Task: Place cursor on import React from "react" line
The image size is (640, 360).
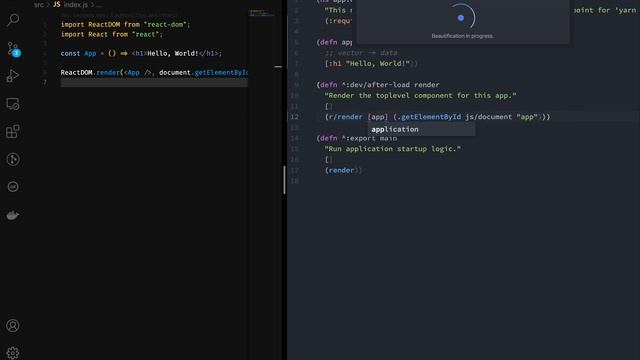Action: [111, 34]
